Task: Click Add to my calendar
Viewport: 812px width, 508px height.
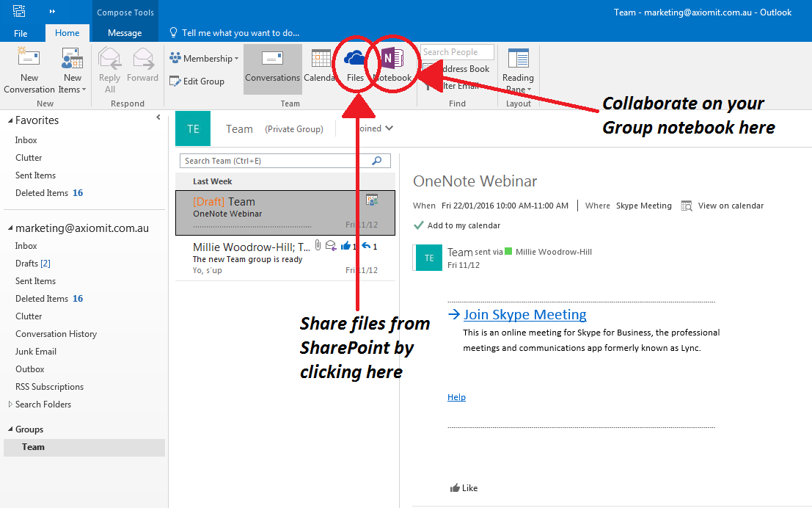Action: 457,225
